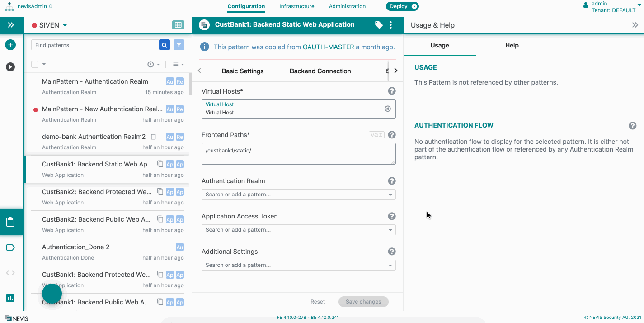Screen dimensions: 644x323
Task: Toggle the select-all patterns checkbox
Action: pos(35,64)
